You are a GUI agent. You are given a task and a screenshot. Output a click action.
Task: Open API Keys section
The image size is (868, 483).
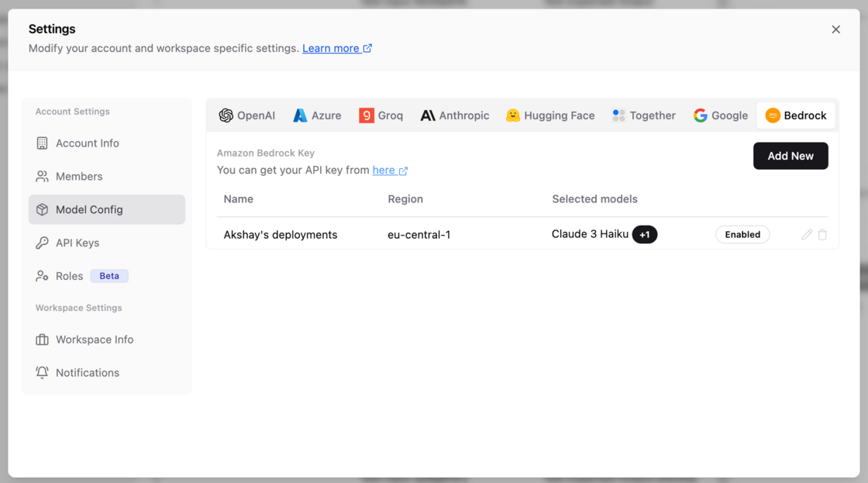click(107, 243)
